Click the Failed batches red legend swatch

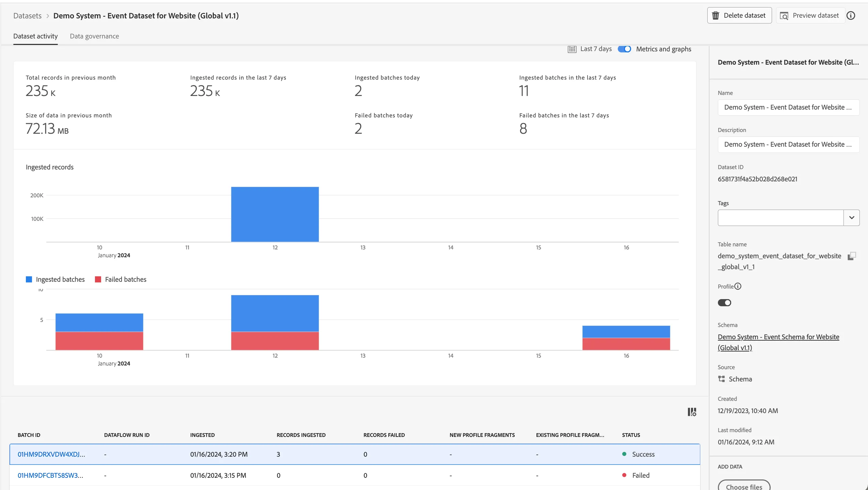click(98, 279)
